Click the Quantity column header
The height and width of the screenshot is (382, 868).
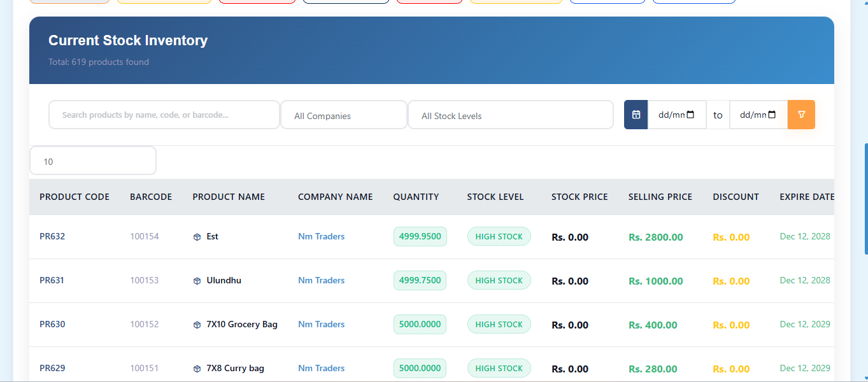(416, 197)
